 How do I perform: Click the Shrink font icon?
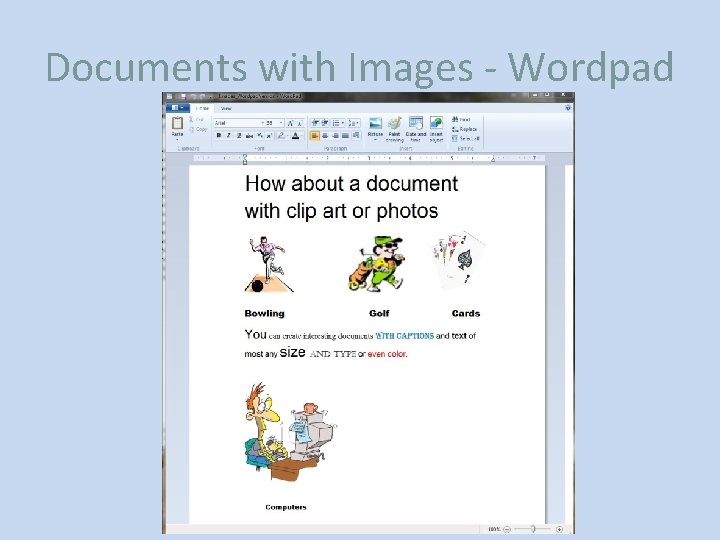point(300,123)
